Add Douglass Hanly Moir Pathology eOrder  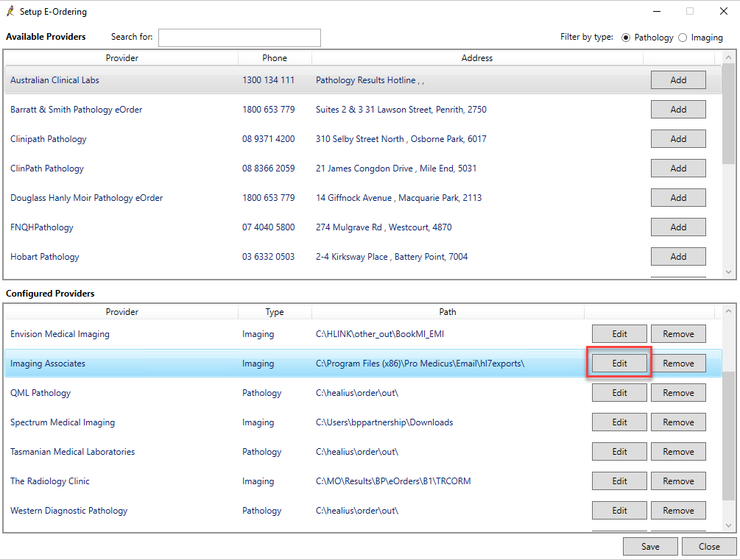pos(678,198)
